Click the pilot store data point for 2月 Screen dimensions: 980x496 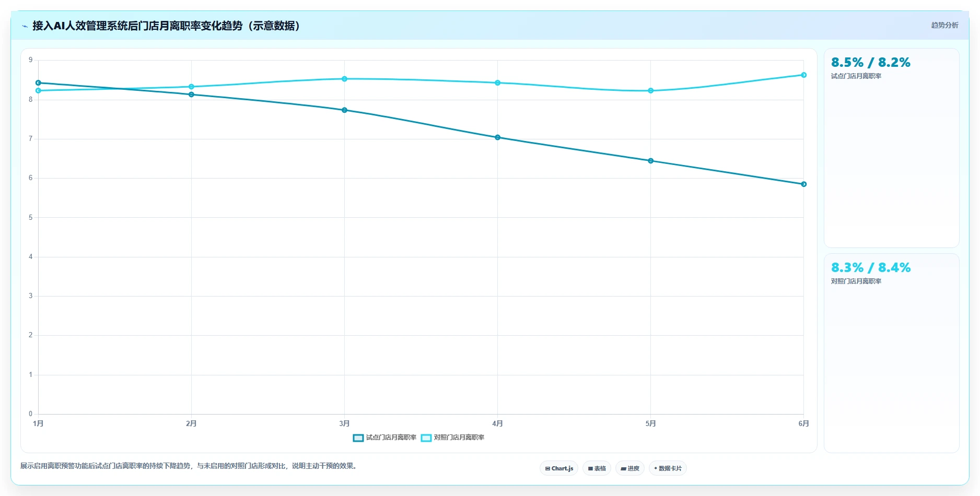191,95
